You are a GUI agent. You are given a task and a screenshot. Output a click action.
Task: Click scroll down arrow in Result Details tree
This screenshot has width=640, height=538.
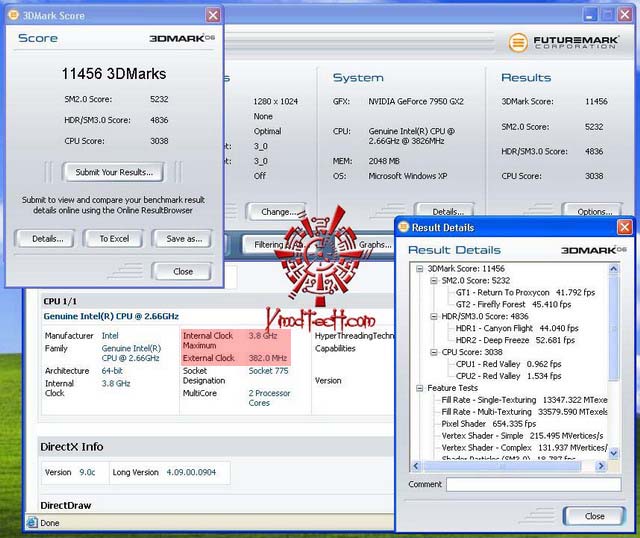[613, 453]
